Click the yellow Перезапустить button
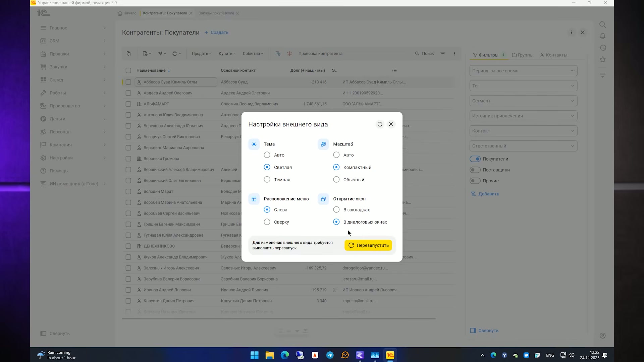 click(x=368, y=245)
